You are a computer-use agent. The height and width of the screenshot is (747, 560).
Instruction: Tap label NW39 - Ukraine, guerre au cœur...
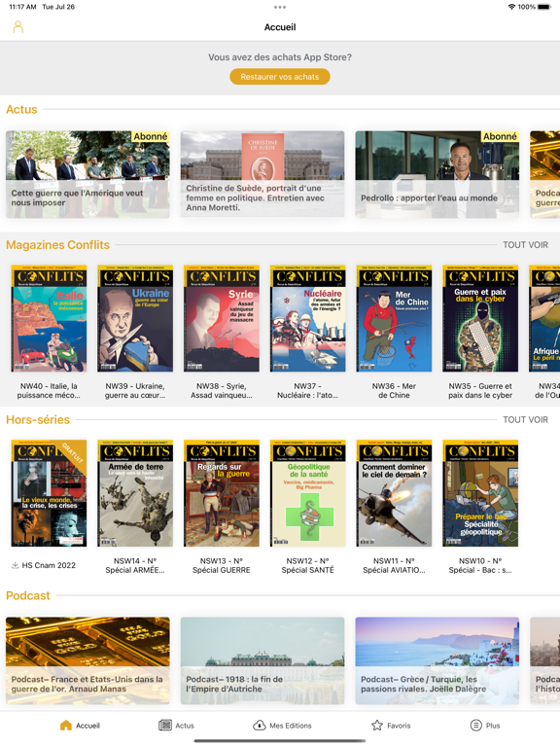[x=135, y=391]
